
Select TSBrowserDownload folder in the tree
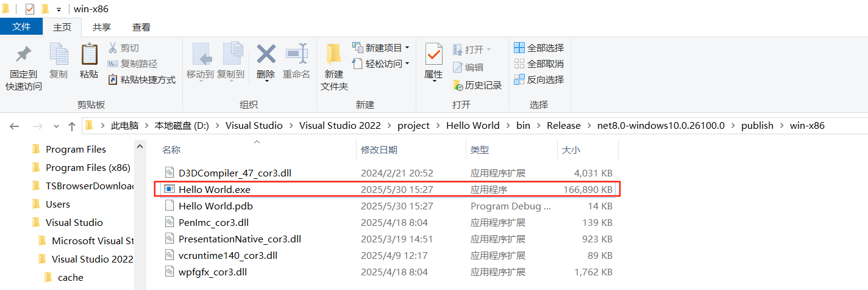90,186
